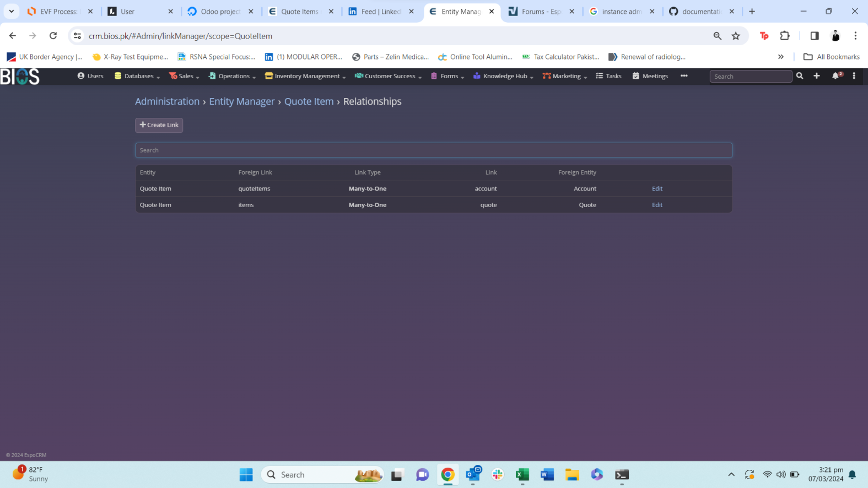This screenshot has height=488, width=868.
Task: Show hidden bookmarks with chevron
Action: point(781,57)
